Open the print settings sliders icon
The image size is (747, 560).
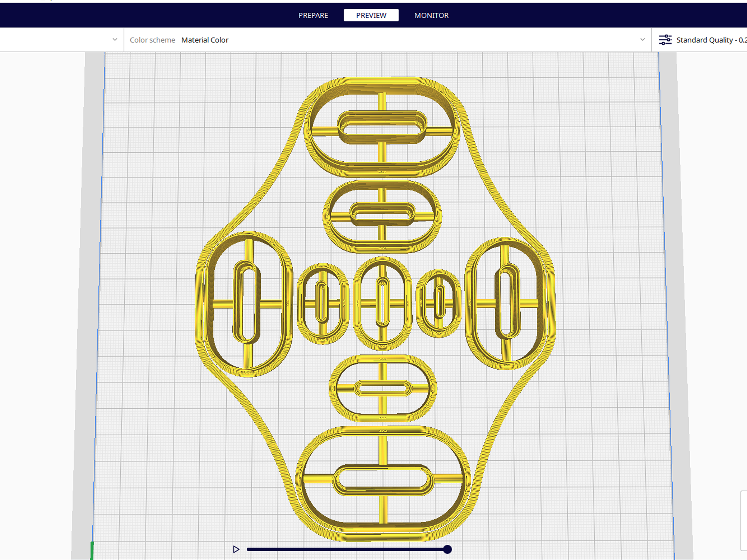(x=665, y=40)
